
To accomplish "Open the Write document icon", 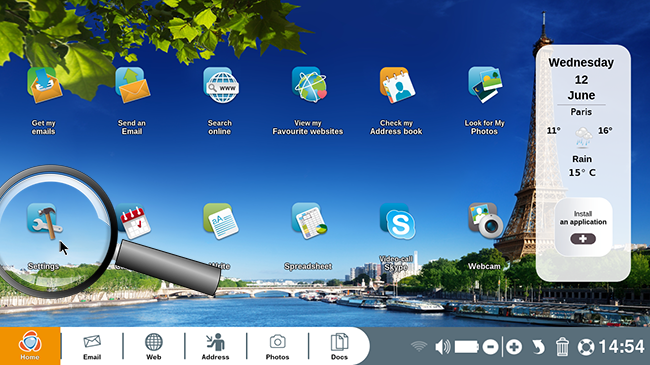I will [x=221, y=221].
